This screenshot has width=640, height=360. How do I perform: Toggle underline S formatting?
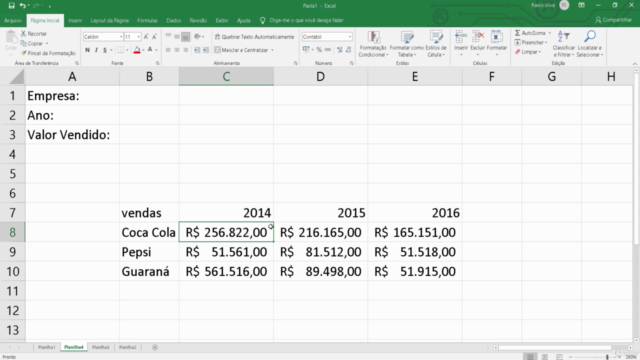click(x=105, y=50)
